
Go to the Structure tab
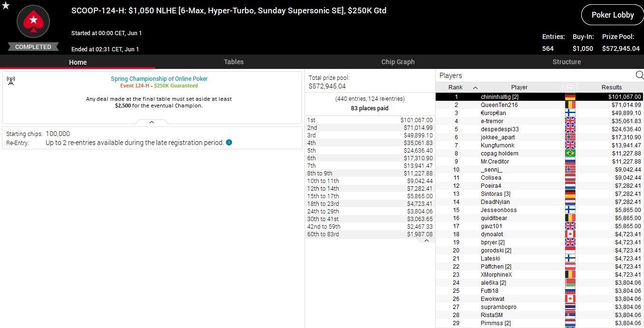tap(566, 62)
